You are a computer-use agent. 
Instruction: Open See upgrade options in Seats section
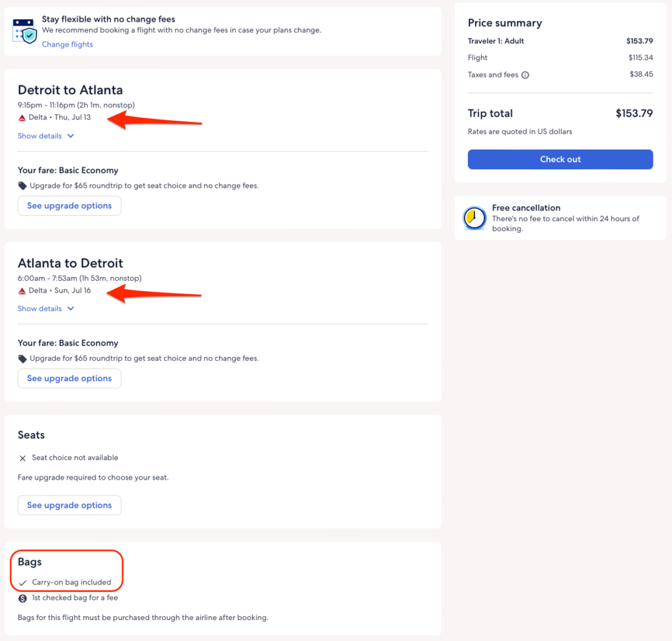click(x=70, y=505)
